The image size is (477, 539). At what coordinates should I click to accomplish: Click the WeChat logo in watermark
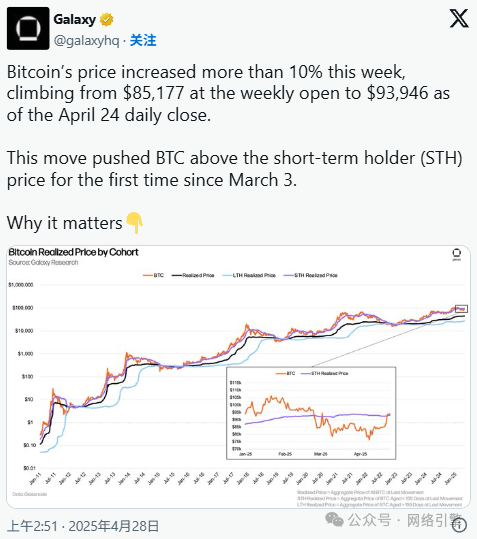coord(334,519)
